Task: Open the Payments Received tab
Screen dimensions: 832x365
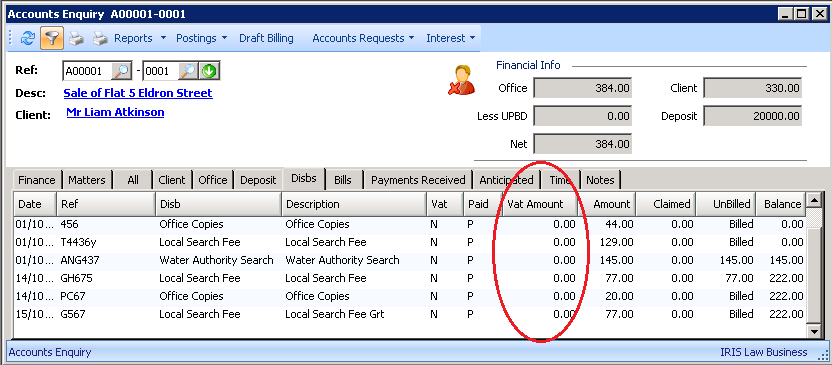Action: pos(418,180)
